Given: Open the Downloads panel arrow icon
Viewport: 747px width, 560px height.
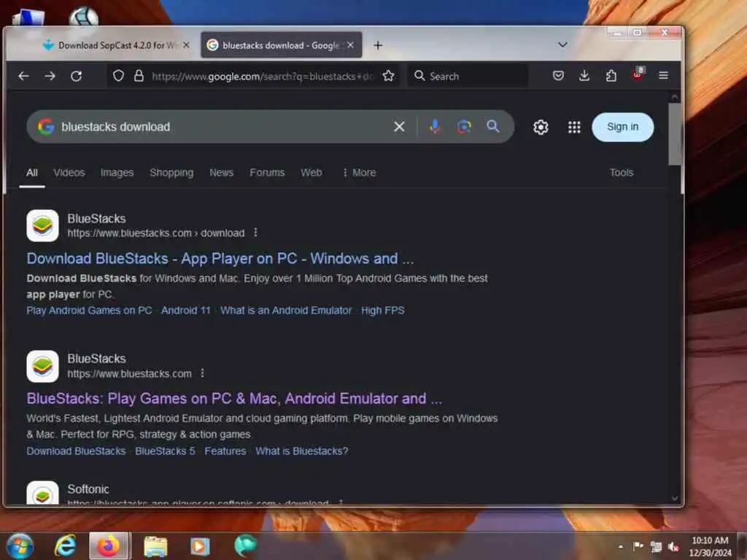Looking at the screenshot, I should click(x=584, y=76).
